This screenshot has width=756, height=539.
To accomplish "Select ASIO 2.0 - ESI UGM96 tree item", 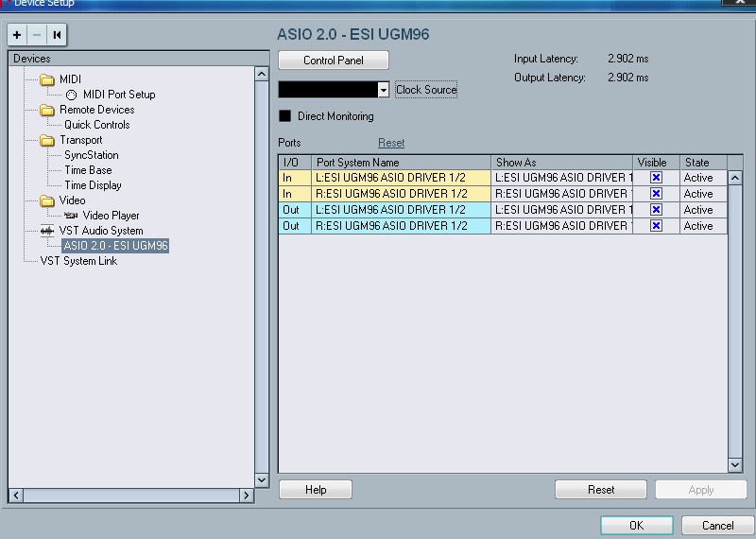I will [x=115, y=246].
